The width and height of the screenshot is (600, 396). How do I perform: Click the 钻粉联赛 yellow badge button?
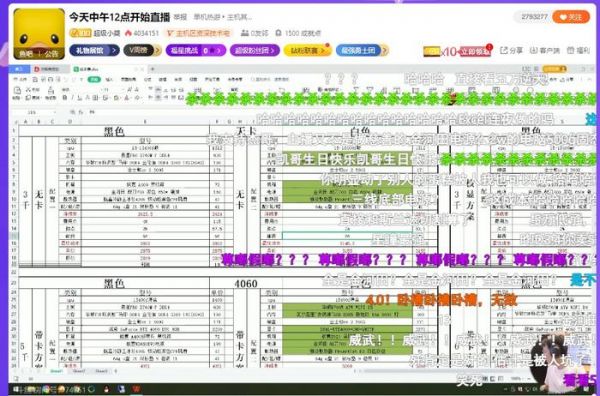(308, 50)
